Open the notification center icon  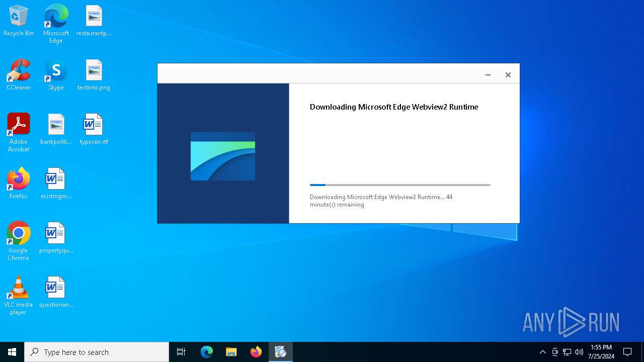coord(627,352)
